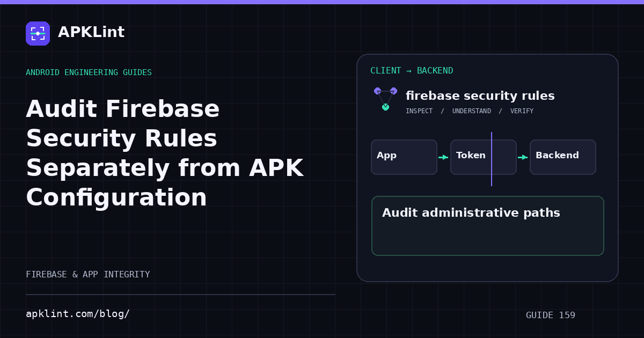This screenshot has height=338, width=644.
Task: Click the CLIENT → BACKEND label
Action: pos(412,71)
